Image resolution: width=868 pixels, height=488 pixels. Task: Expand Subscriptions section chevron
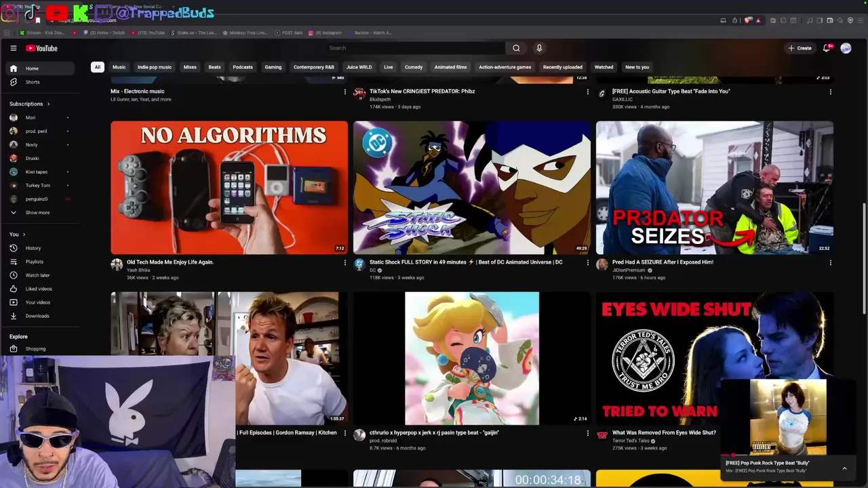click(x=48, y=104)
